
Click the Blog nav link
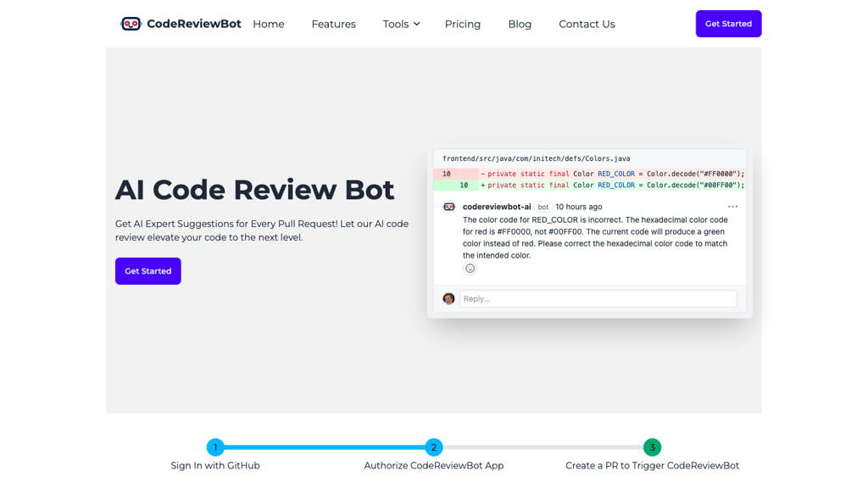pos(520,24)
